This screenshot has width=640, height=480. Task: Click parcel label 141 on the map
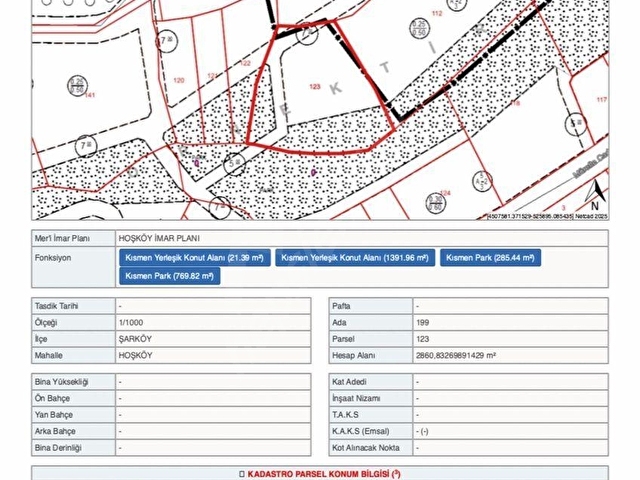(x=90, y=95)
